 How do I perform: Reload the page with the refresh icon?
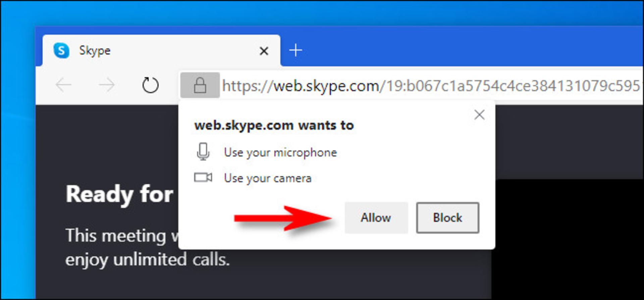tap(150, 85)
